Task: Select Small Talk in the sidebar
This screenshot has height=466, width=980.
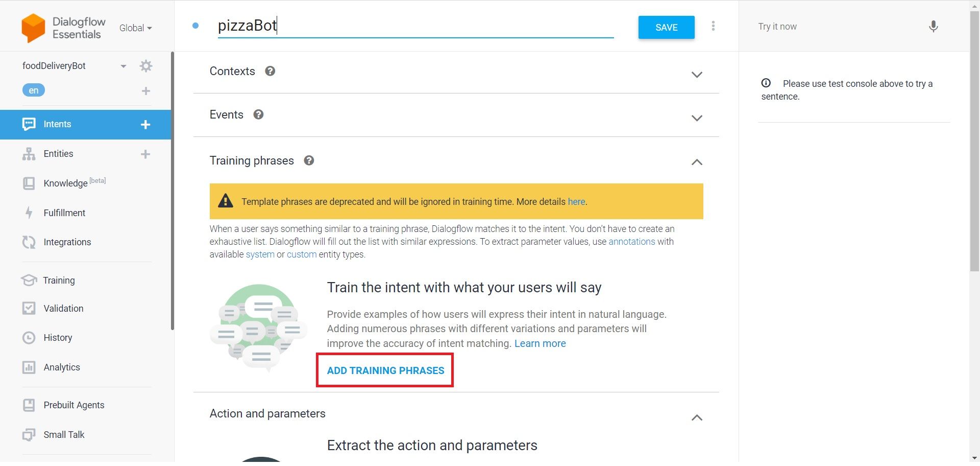Action: tap(63, 434)
